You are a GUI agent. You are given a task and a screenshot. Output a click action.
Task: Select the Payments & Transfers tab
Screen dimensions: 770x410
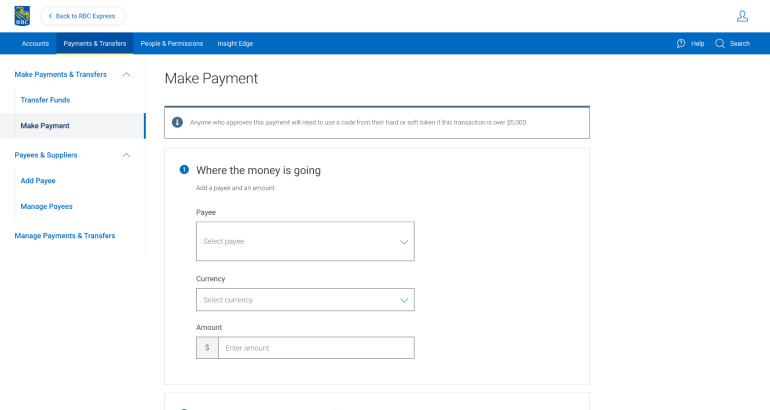95,44
